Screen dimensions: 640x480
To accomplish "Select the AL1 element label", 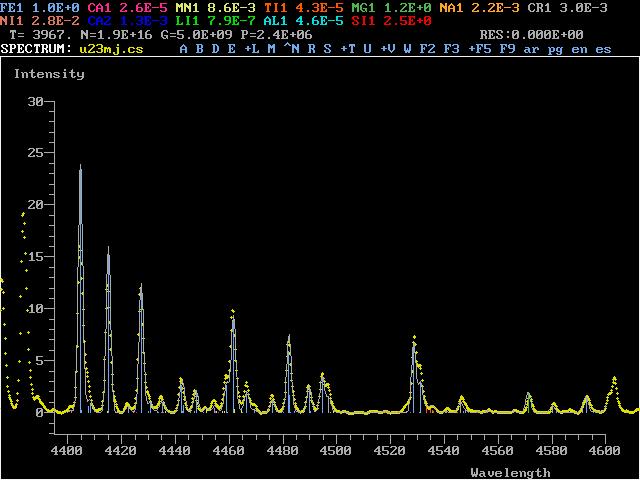I will click(x=276, y=20).
